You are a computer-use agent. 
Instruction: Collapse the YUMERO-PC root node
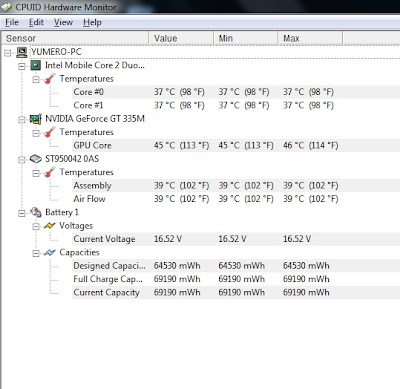click(x=8, y=53)
